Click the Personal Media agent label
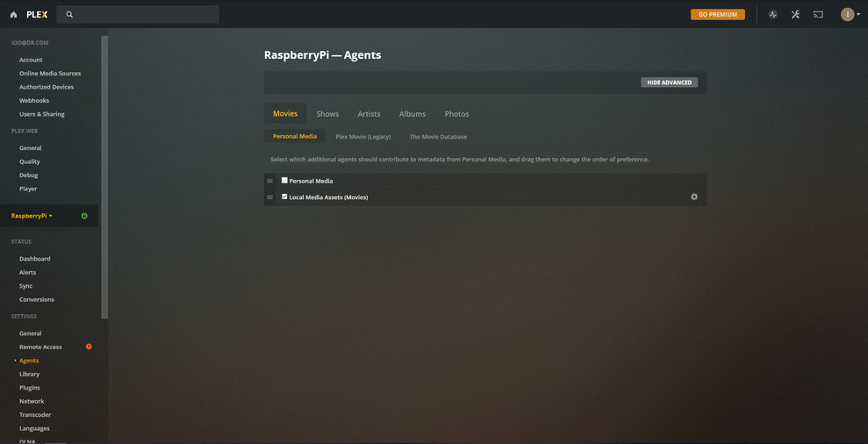 [x=311, y=181]
